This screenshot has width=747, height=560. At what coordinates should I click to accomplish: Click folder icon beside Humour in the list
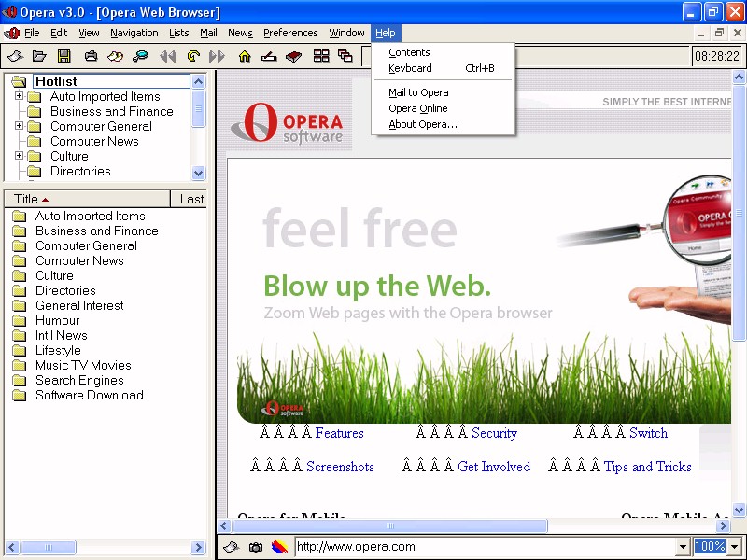pos(19,320)
